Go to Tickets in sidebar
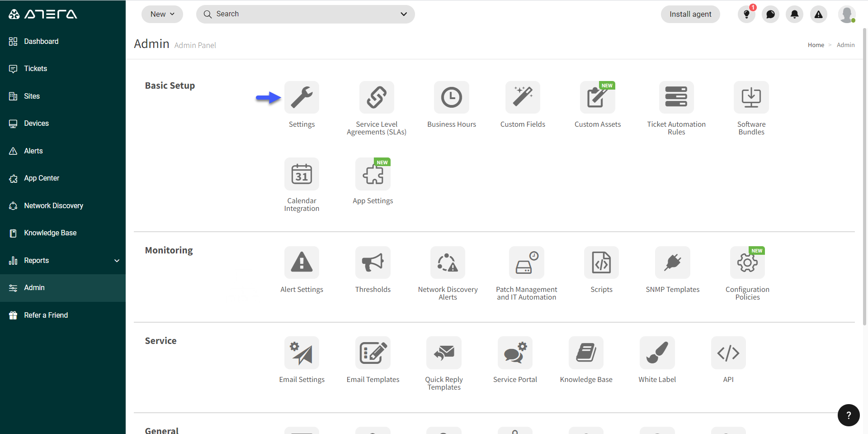Screen dimensions: 868x434 tap(63, 69)
